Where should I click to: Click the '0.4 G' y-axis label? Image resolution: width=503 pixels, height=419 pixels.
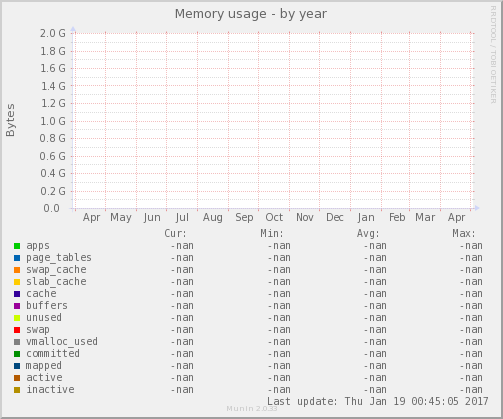pos(53,173)
